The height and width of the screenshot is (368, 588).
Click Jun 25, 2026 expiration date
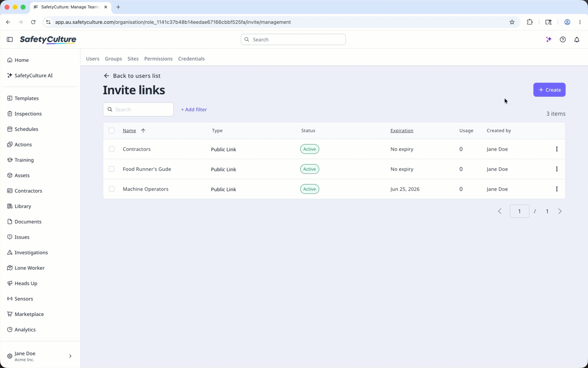(x=405, y=189)
